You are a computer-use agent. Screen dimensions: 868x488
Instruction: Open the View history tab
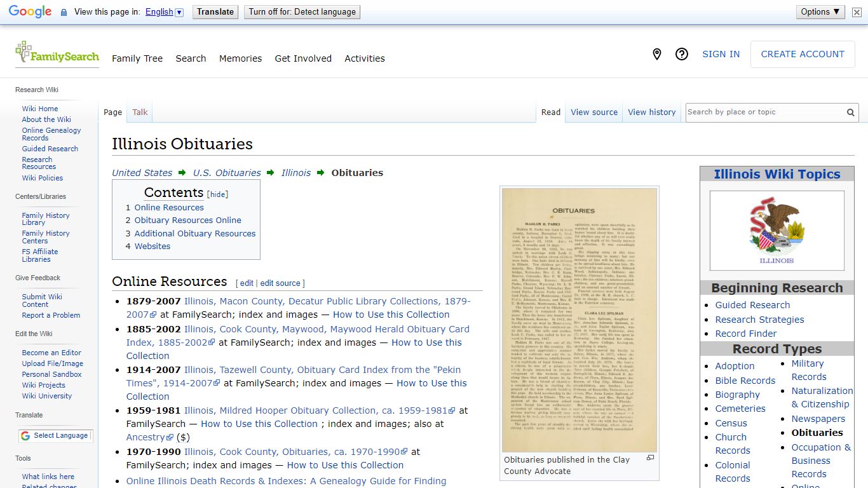pos(652,112)
